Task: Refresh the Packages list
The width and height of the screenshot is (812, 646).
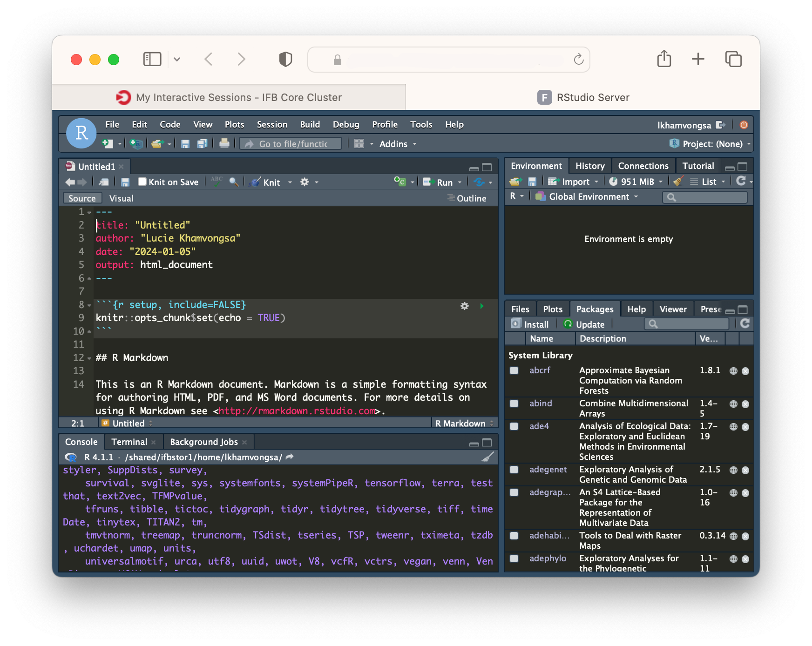Action: (x=745, y=323)
